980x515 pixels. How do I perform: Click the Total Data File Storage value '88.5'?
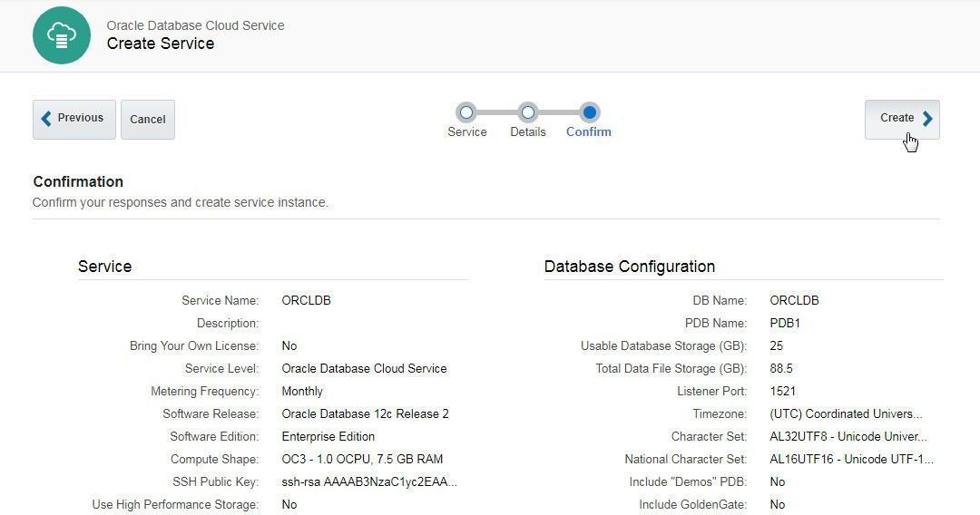coord(781,368)
